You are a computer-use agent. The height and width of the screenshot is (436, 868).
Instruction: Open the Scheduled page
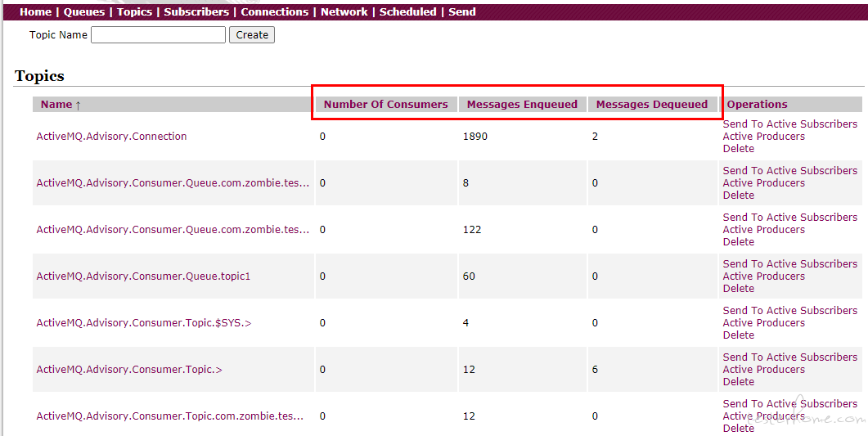(x=407, y=11)
